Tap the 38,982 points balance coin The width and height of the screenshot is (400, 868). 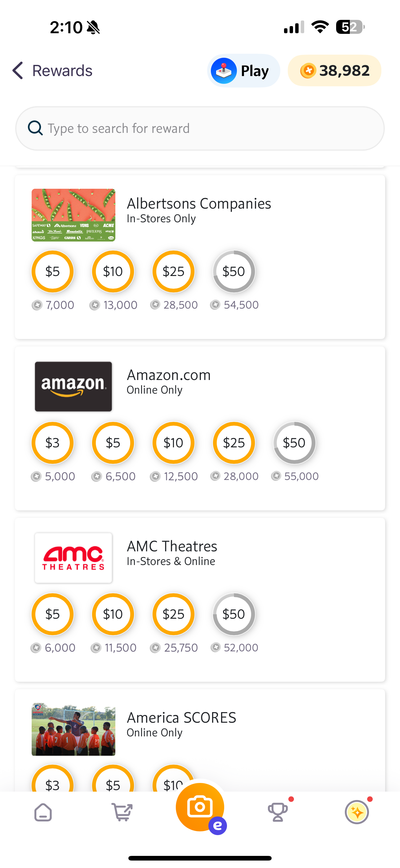(308, 71)
